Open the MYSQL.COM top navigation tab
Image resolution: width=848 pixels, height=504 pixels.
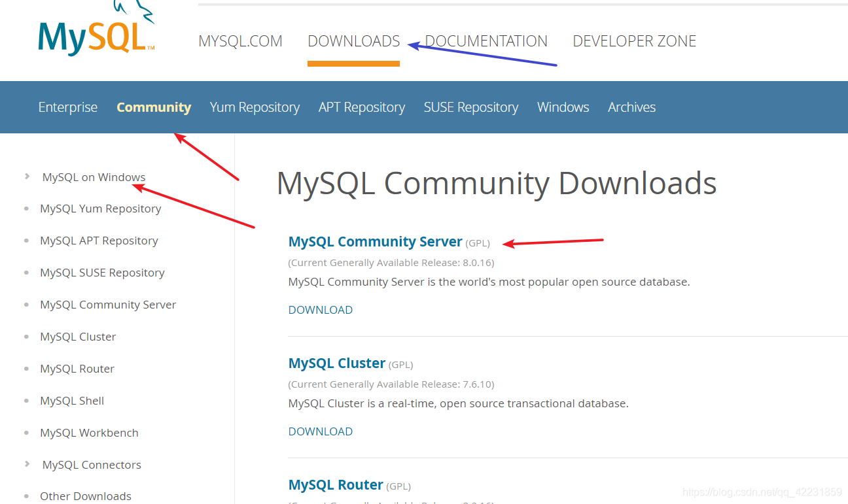point(240,41)
